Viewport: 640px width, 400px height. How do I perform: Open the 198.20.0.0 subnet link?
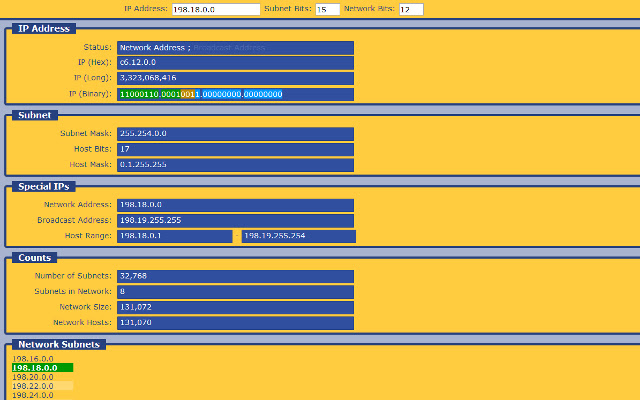tap(33, 377)
